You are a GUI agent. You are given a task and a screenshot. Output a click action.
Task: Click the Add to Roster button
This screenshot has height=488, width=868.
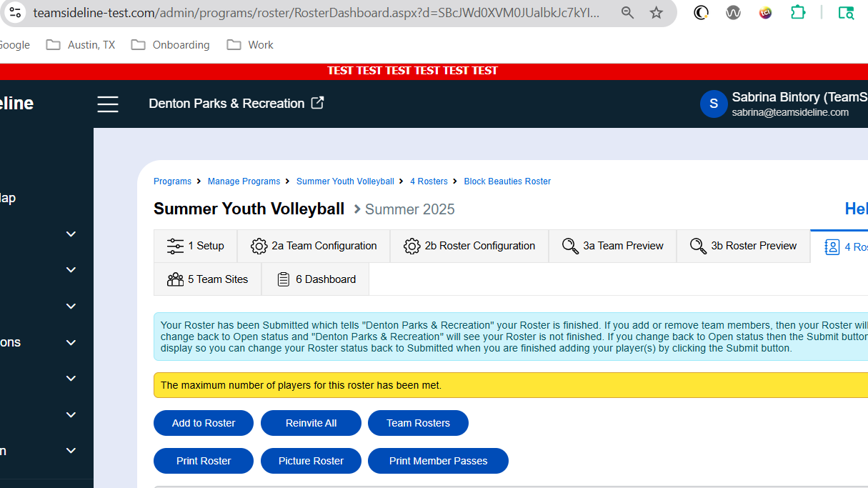pos(204,423)
